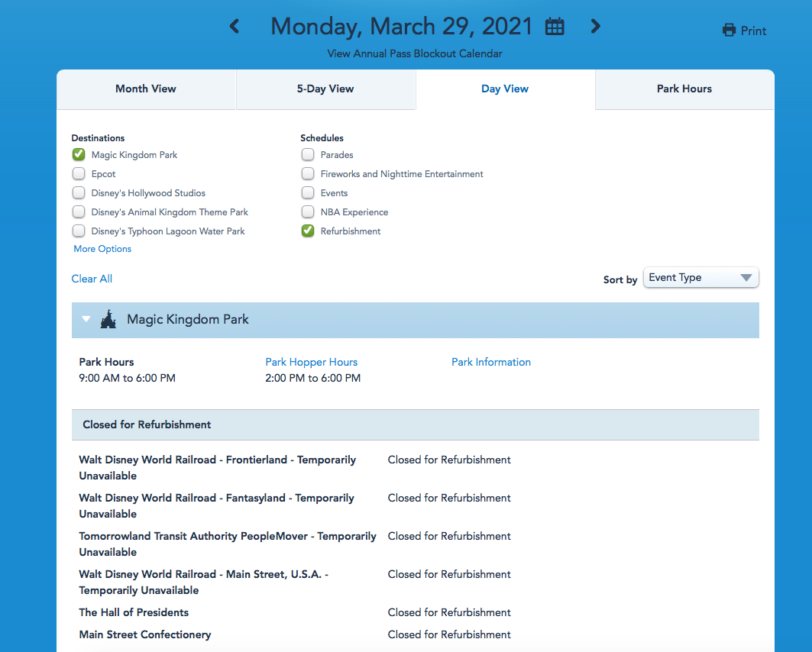Enable the Parades schedule checkbox
Screen dimensions: 812x652
308,155
